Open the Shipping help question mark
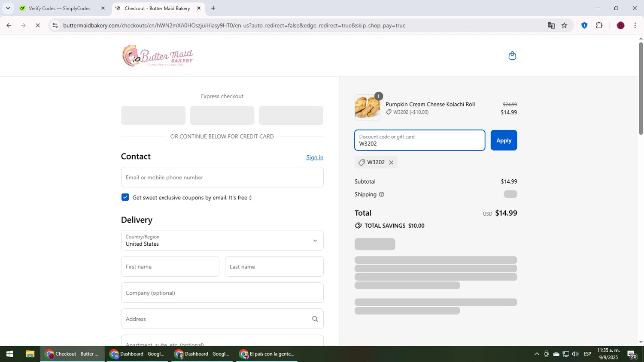 (x=382, y=194)
